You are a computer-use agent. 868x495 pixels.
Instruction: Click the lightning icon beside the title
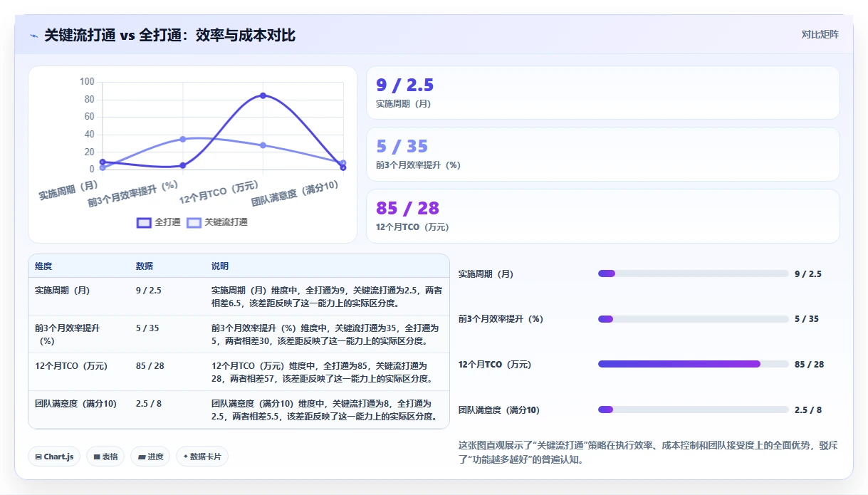(x=33, y=36)
